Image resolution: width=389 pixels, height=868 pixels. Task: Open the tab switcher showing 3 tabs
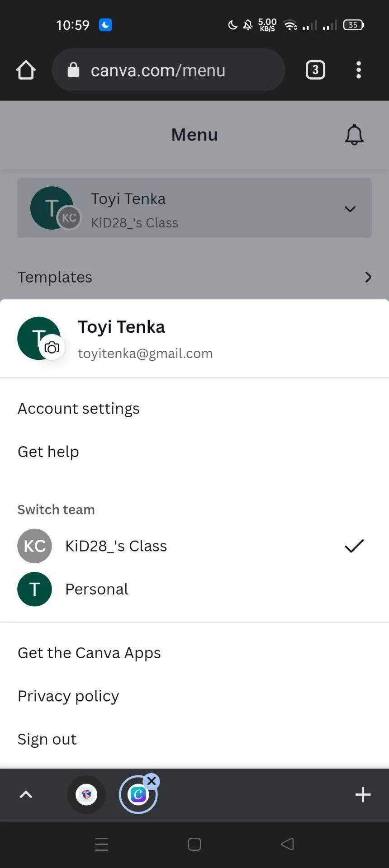point(315,70)
